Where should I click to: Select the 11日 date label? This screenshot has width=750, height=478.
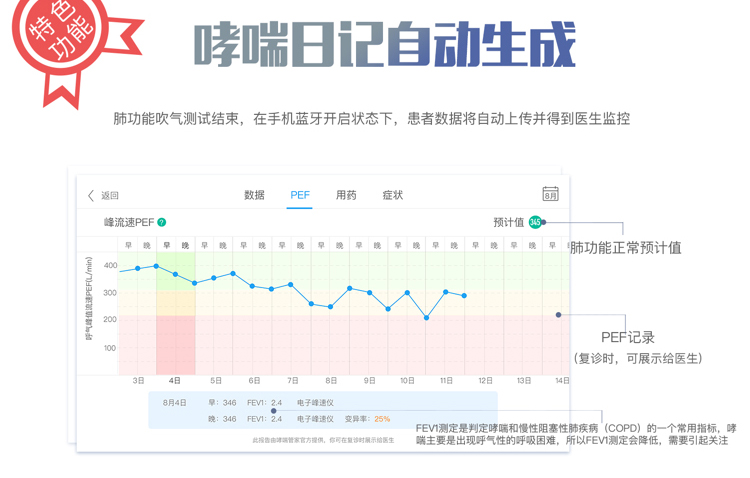pos(446,380)
